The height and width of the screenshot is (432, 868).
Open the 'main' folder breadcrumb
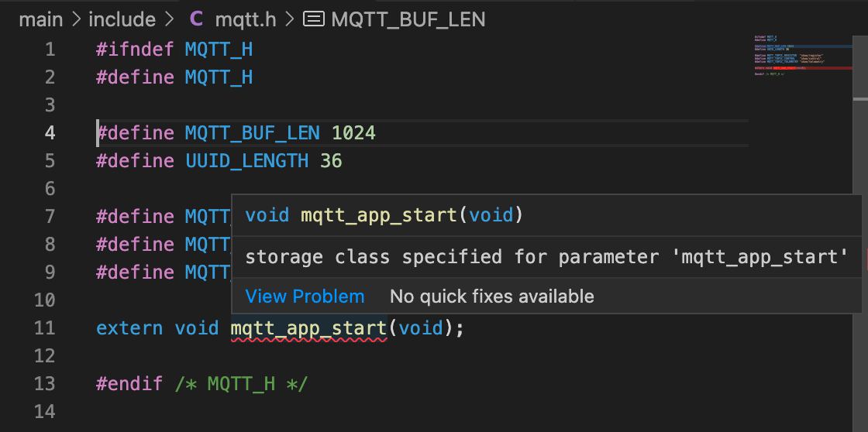click(40, 19)
